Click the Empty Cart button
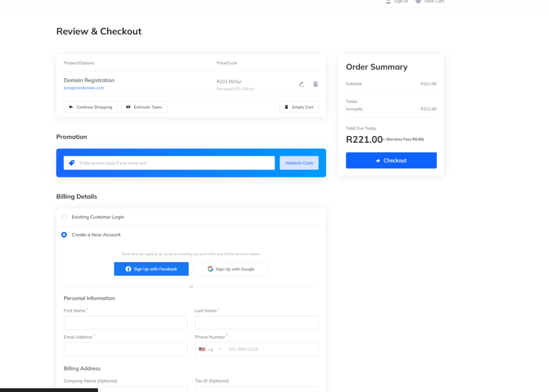 (299, 107)
